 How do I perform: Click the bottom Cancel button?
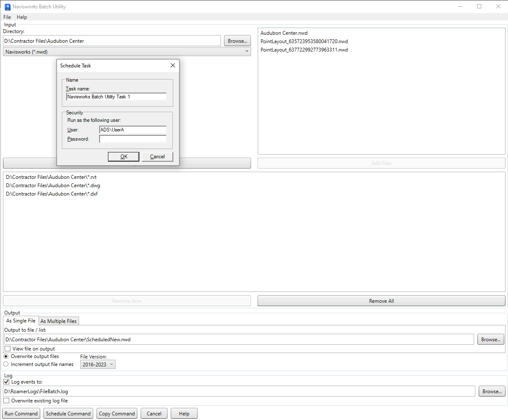point(154,413)
